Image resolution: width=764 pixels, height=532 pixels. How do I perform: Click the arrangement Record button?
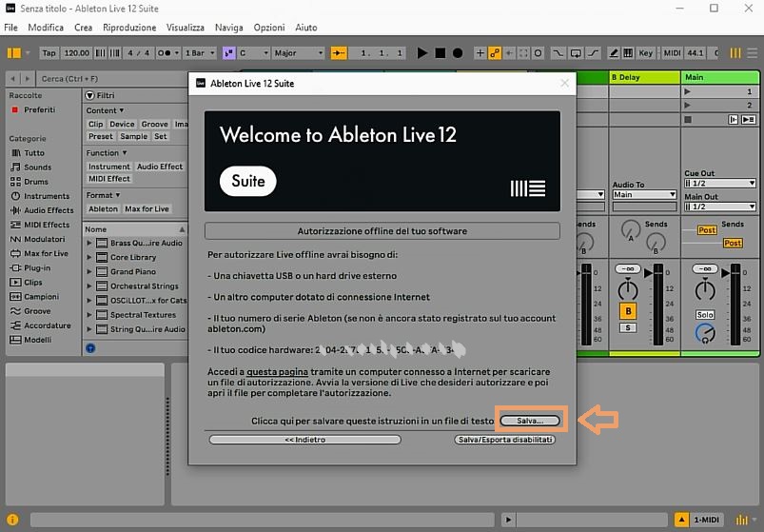pyautogui.click(x=458, y=53)
